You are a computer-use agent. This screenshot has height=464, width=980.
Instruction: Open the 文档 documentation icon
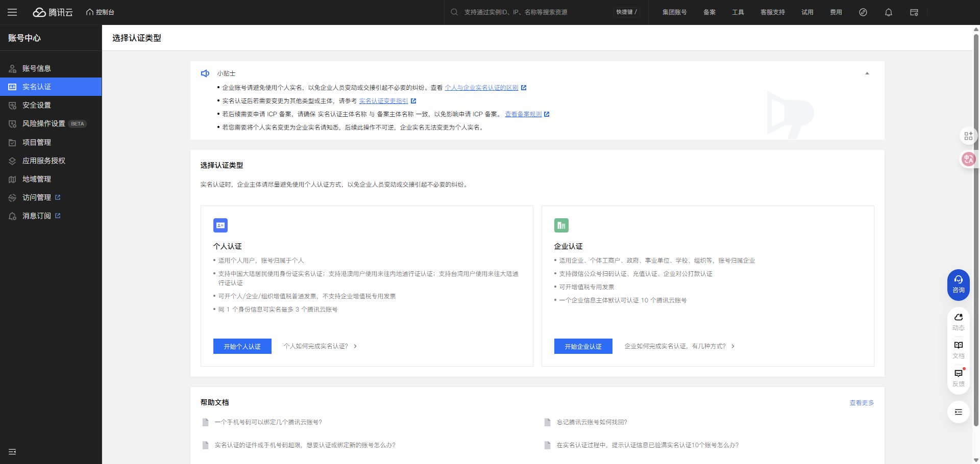(958, 349)
